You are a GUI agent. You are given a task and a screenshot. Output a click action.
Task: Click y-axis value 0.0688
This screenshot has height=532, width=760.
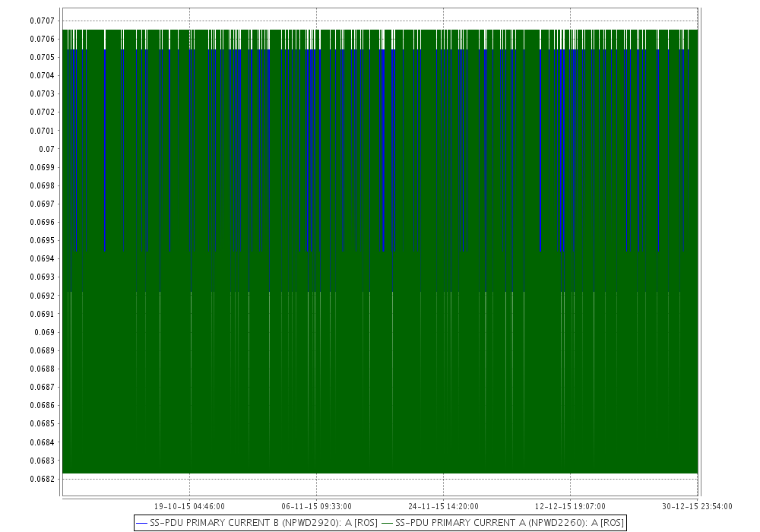pos(42,369)
